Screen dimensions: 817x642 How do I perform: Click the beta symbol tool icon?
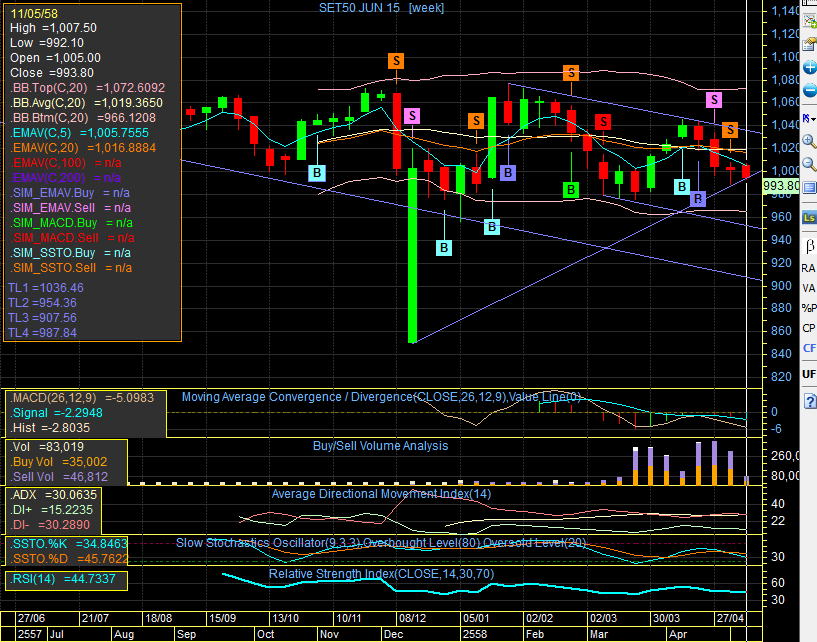coord(809,245)
